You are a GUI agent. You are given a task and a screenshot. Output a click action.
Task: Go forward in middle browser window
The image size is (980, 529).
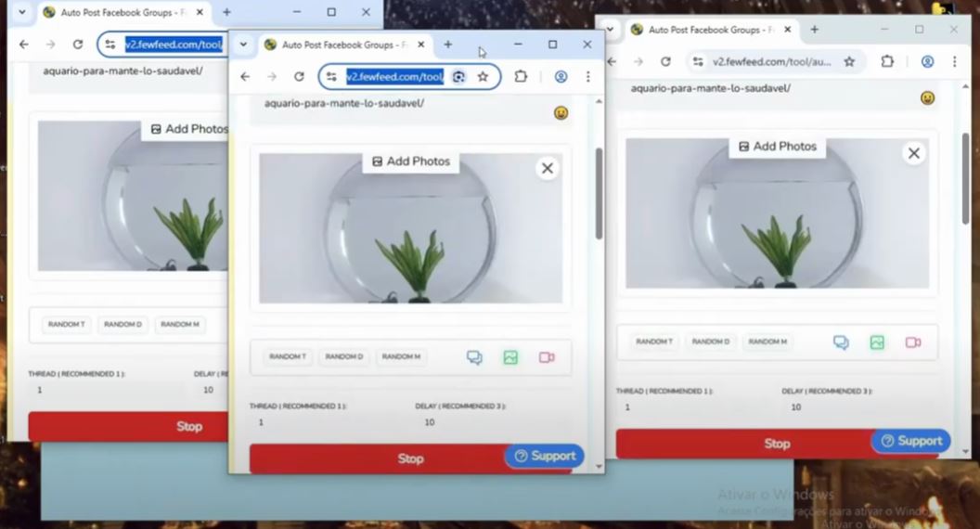click(272, 77)
